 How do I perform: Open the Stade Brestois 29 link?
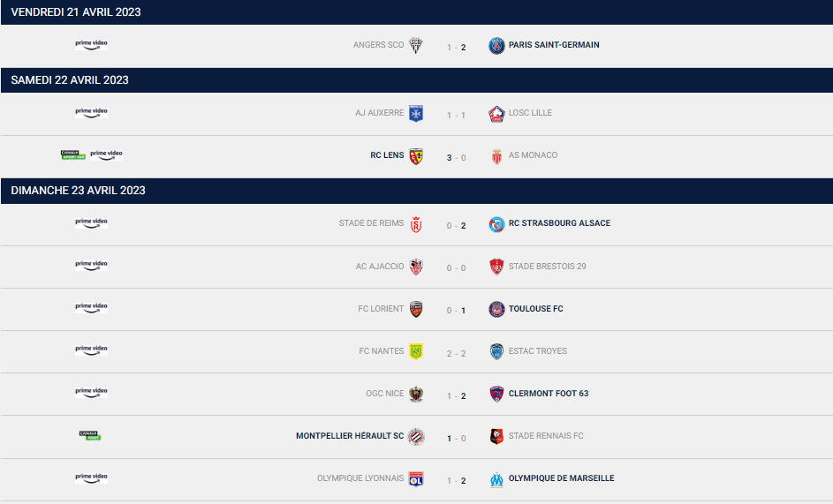click(x=547, y=266)
